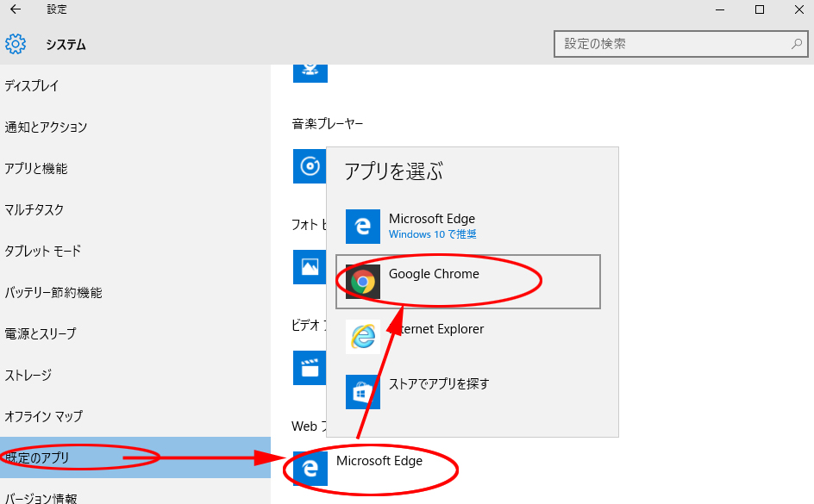The image size is (814, 504).
Task: Click the photo viewer app icon
Action: click(x=310, y=266)
